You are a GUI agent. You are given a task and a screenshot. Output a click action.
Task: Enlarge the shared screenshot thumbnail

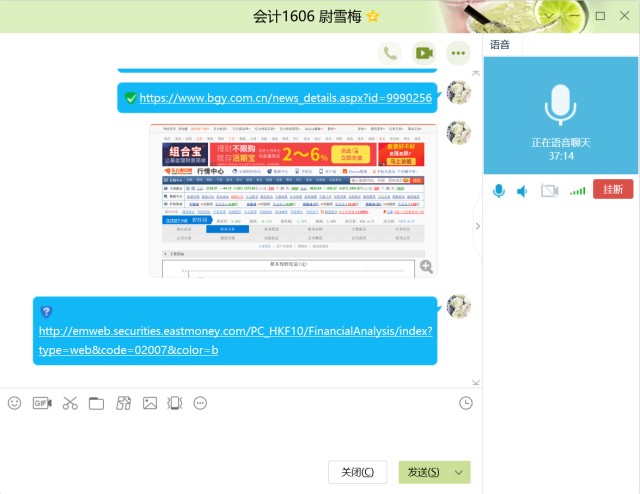293,201
